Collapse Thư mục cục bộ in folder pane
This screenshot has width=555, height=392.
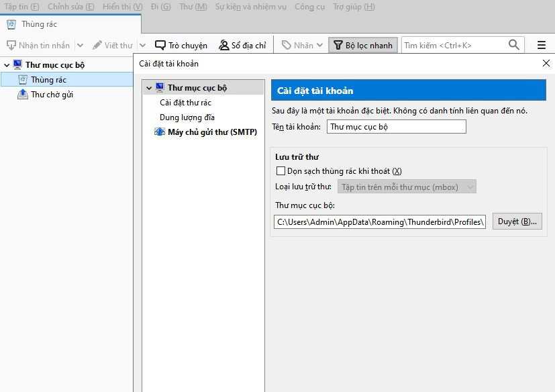(7, 65)
